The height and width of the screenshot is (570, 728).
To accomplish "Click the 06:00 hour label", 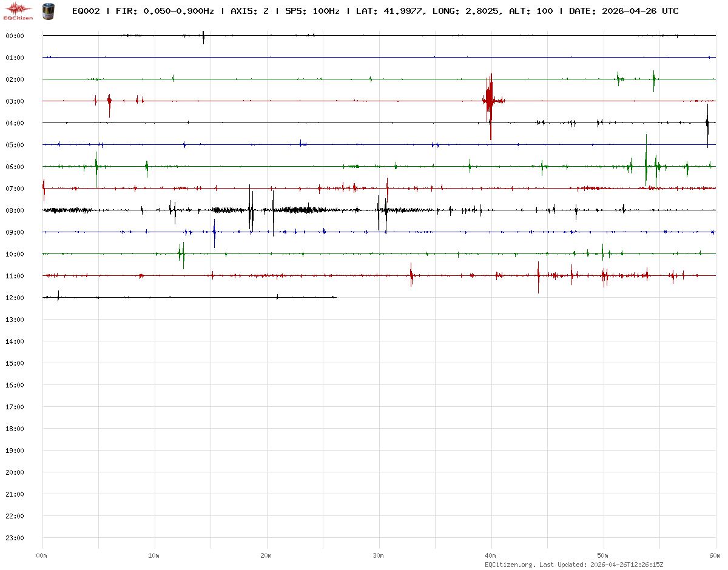I will 15,167.
